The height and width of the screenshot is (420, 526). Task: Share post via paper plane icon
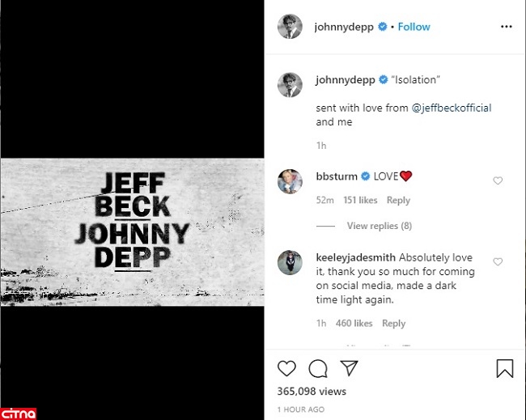point(349,369)
